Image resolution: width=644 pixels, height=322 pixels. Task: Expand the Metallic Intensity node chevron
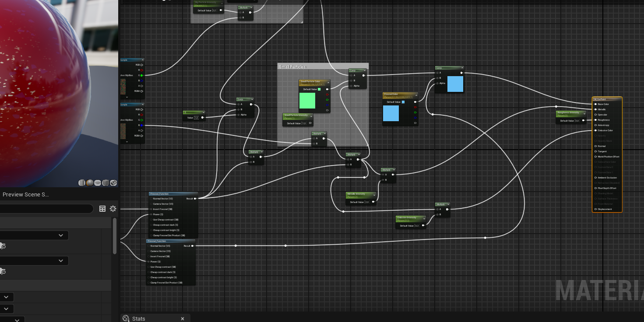pyautogui.click(x=374, y=195)
